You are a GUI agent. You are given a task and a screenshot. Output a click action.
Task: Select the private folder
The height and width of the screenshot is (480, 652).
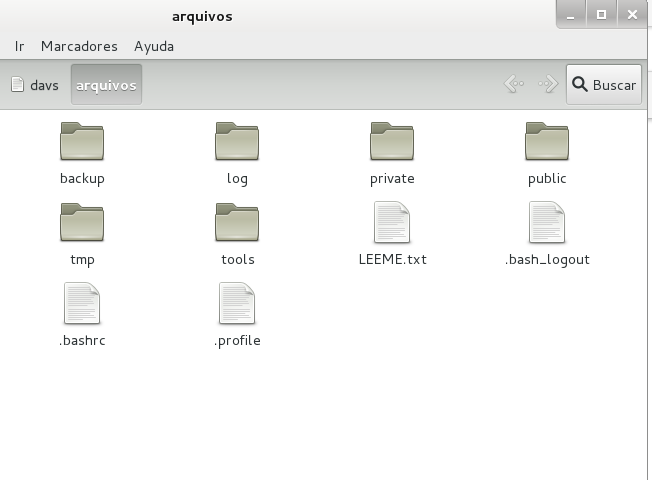[392, 142]
